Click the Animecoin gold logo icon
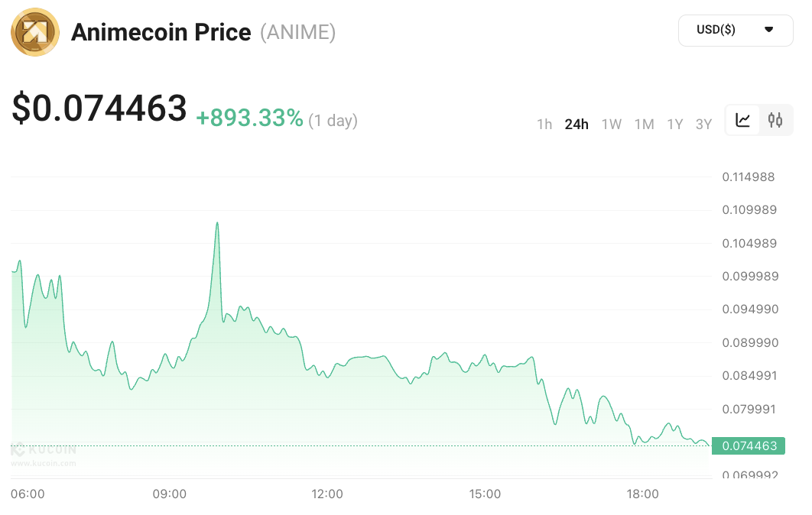The width and height of the screenshot is (812, 515). click(34, 32)
